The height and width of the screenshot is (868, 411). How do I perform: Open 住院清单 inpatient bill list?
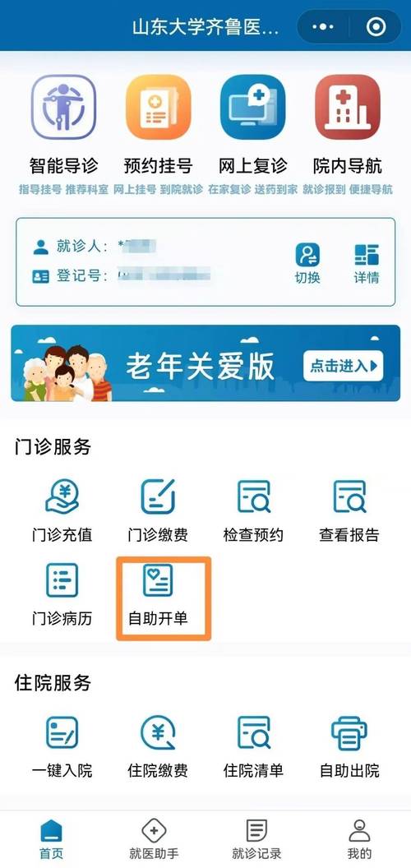coord(254,746)
